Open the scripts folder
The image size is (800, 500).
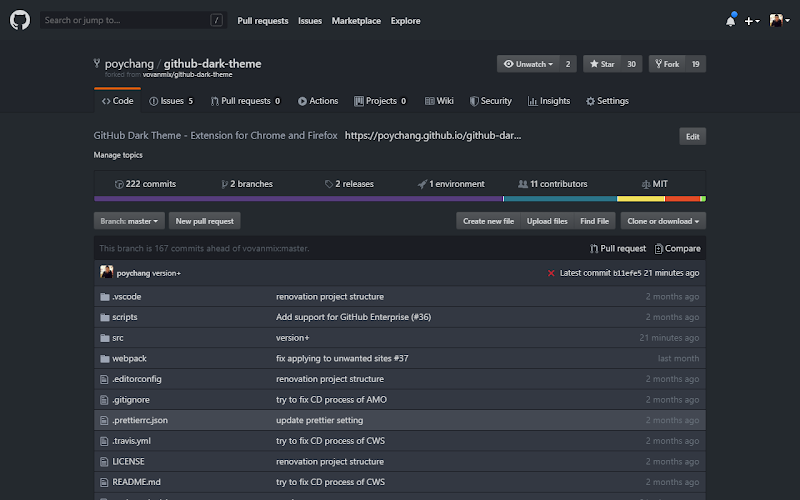[124, 317]
